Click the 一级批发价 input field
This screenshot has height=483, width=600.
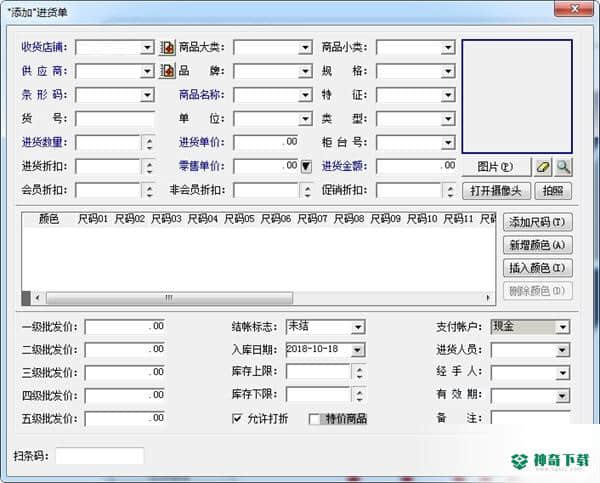point(125,327)
